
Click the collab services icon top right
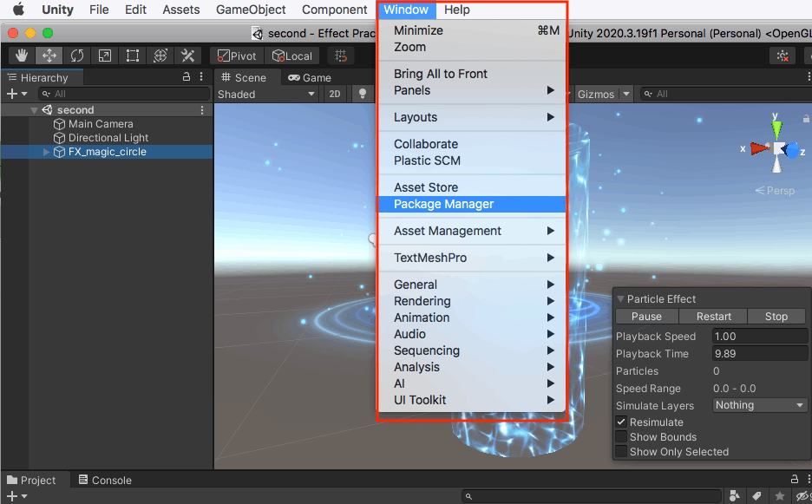[783, 56]
